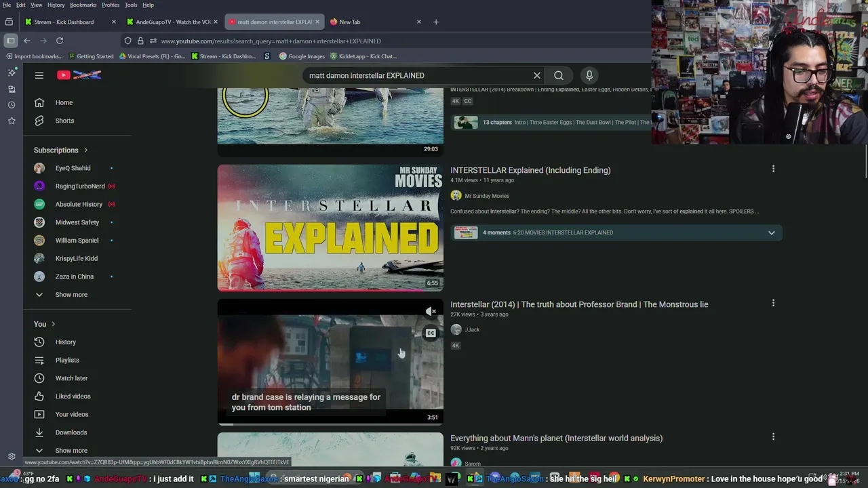Switch to AndeGuapoTV tab

173,22
